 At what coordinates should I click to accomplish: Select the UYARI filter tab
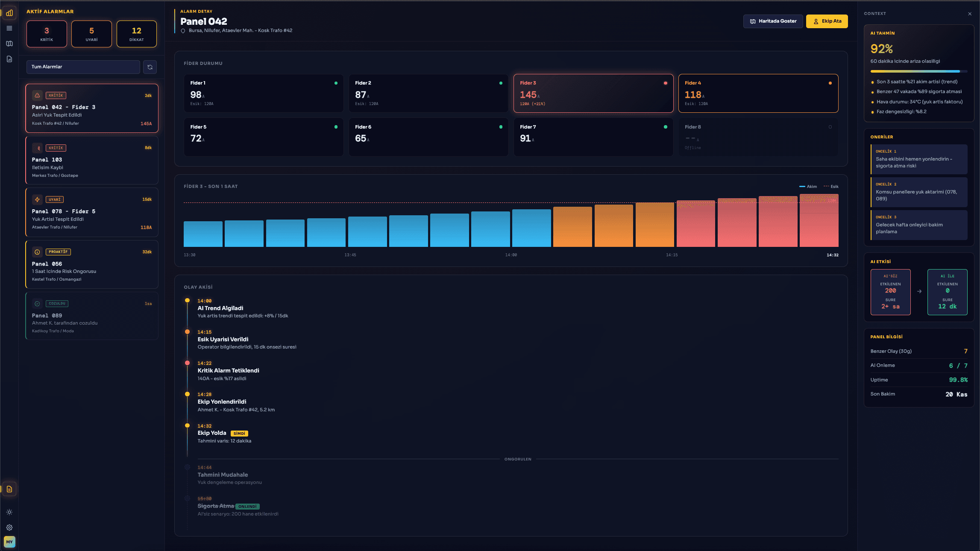(x=91, y=34)
